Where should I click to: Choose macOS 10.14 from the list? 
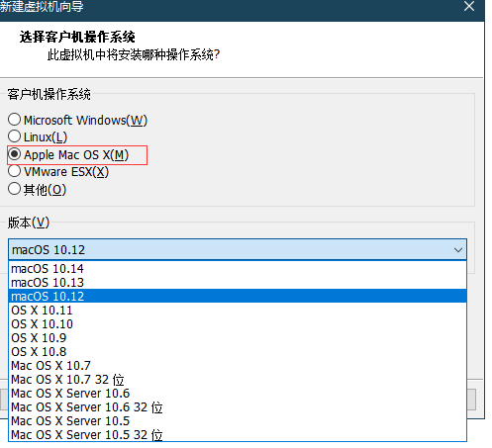[238, 269]
